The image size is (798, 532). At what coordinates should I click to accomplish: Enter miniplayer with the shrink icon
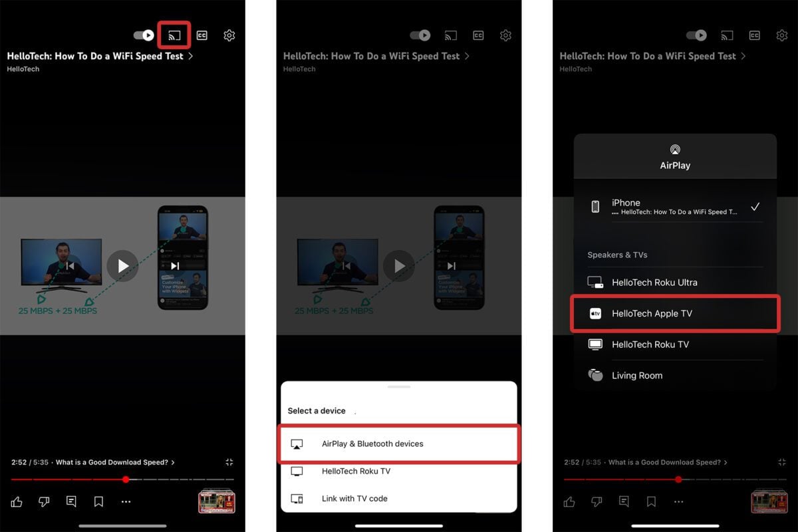click(x=229, y=462)
